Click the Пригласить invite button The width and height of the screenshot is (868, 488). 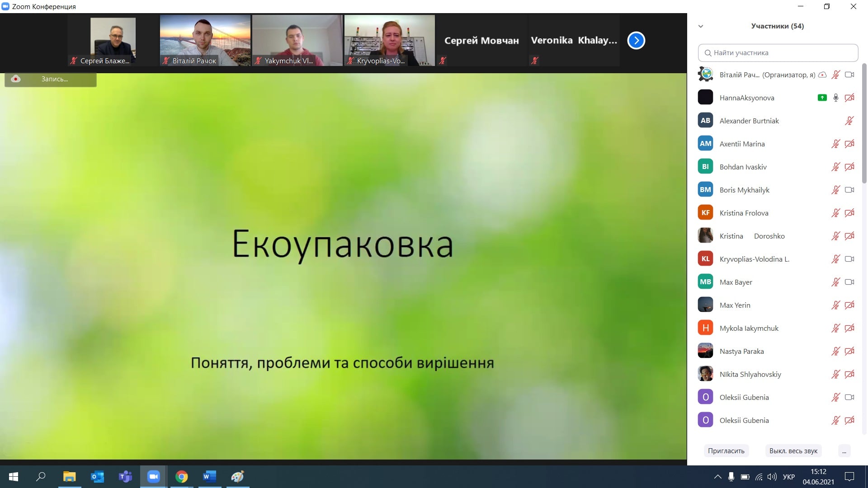tap(726, 451)
